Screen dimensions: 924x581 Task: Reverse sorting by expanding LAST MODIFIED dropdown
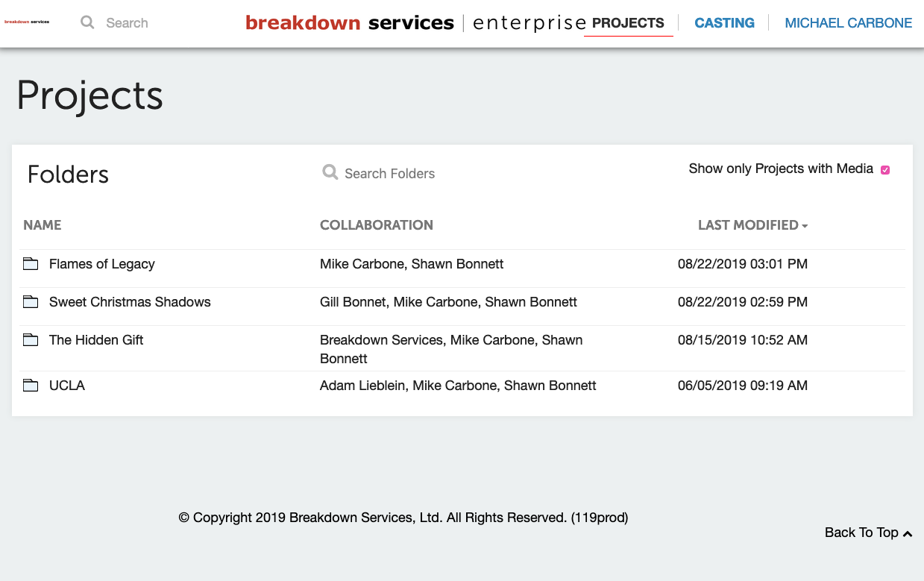[x=805, y=224]
